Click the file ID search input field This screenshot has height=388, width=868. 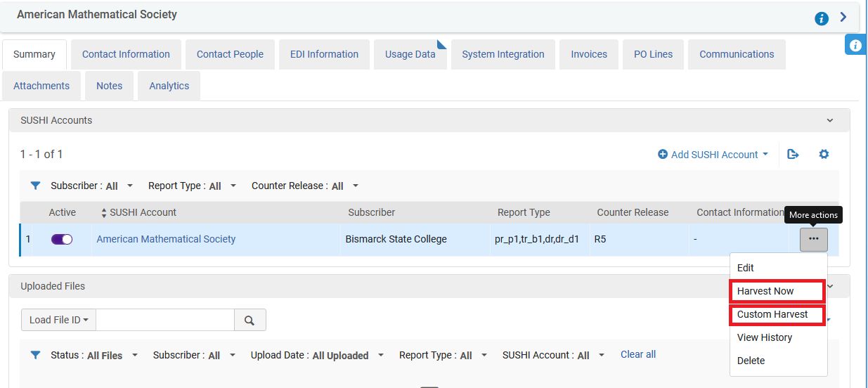click(165, 320)
